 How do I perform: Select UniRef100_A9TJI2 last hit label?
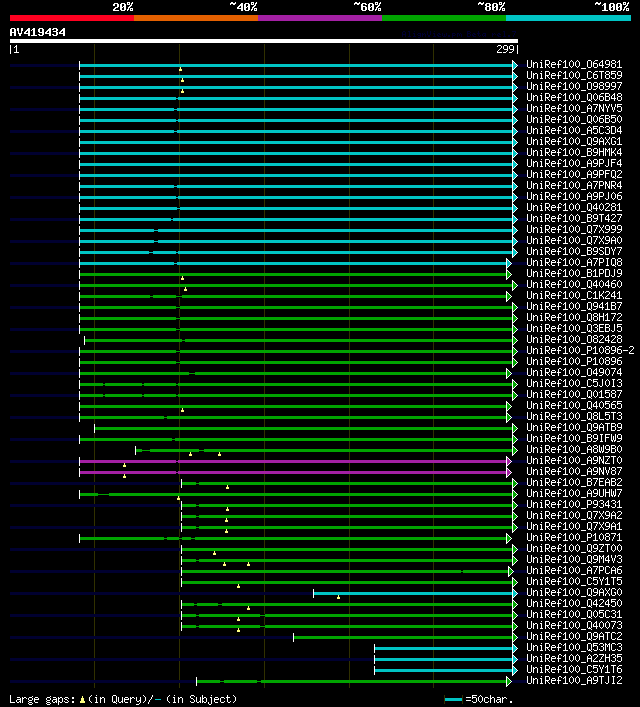click(574, 680)
